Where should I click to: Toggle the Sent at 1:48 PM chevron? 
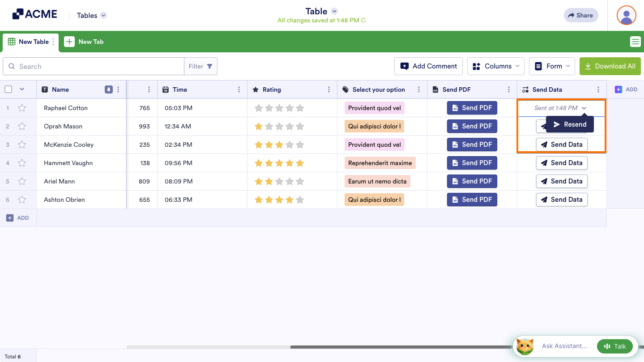pos(584,108)
